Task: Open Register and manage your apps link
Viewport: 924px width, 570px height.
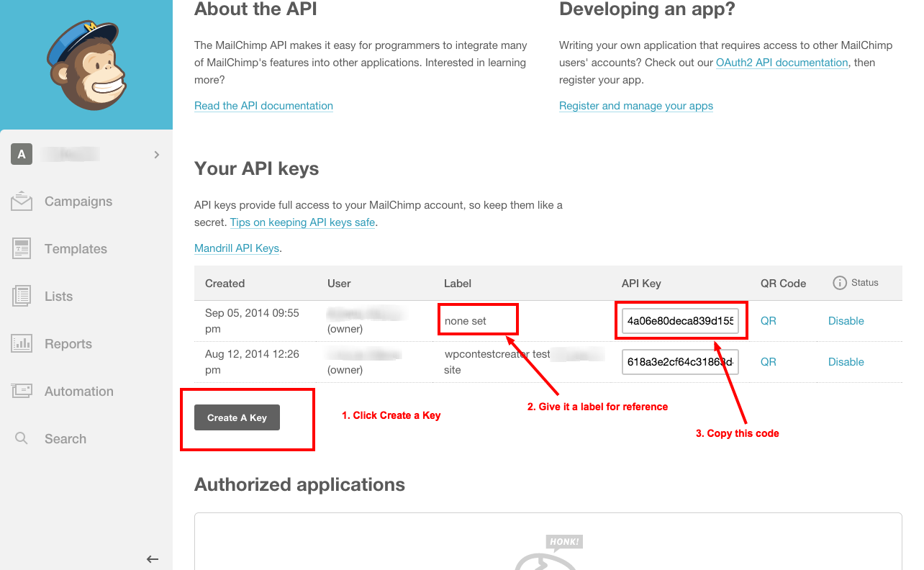Action: pyautogui.click(x=636, y=106)
